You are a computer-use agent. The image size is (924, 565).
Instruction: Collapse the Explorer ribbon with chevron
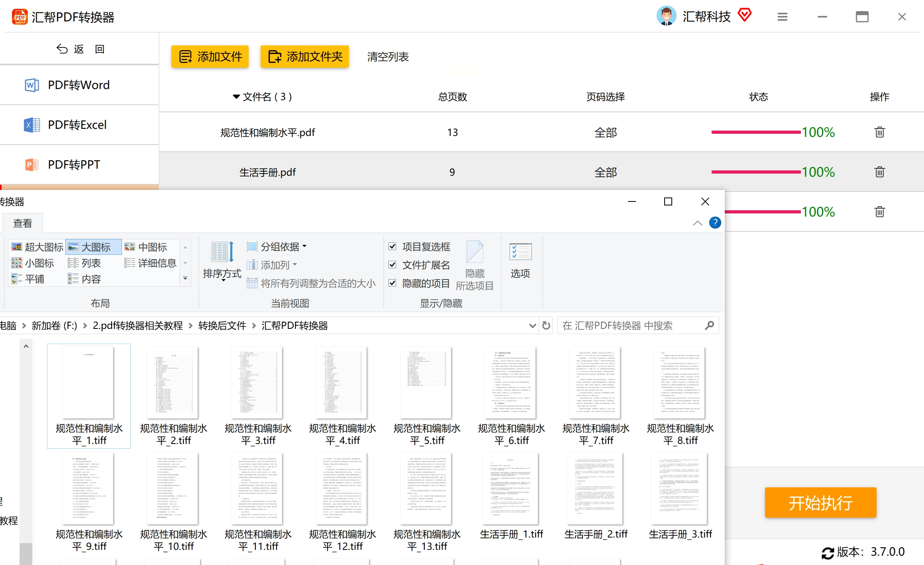(697, 223)
